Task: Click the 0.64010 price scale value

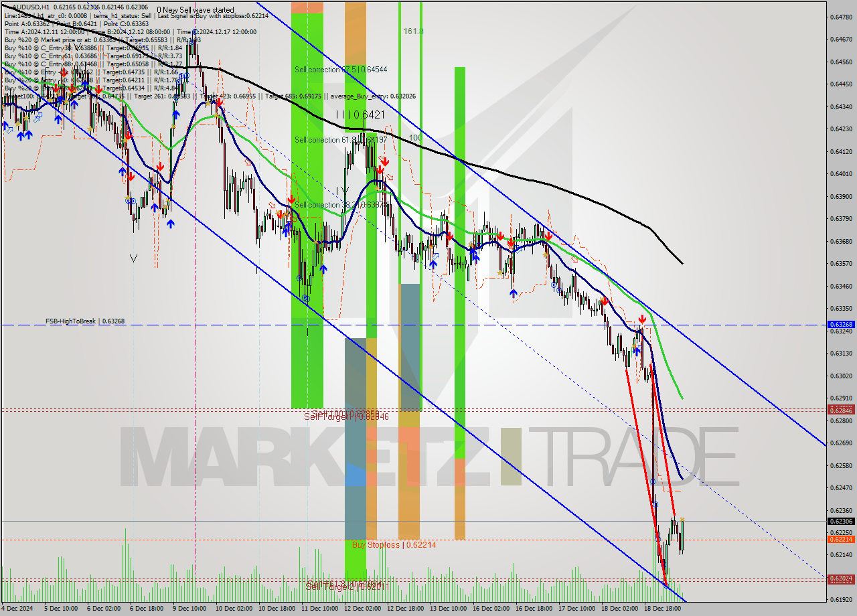Action: pyautogui.click(x=842, y=174)
